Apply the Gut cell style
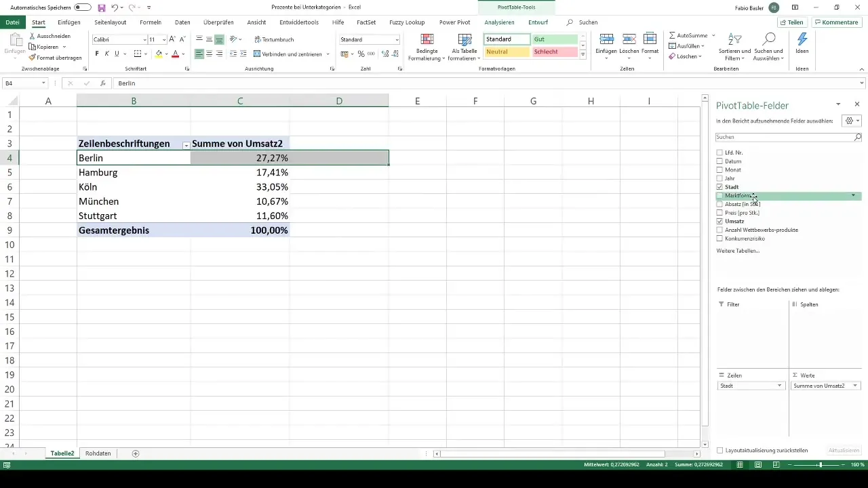The width and height of the screenshot is (868, 488). tap(555, 39)
